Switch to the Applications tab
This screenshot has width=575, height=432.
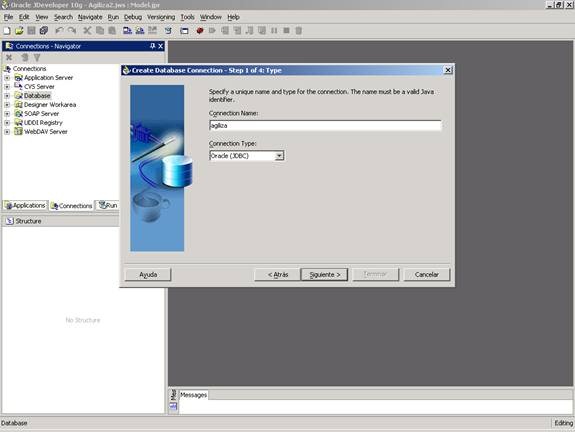click(x=25, y=205)
